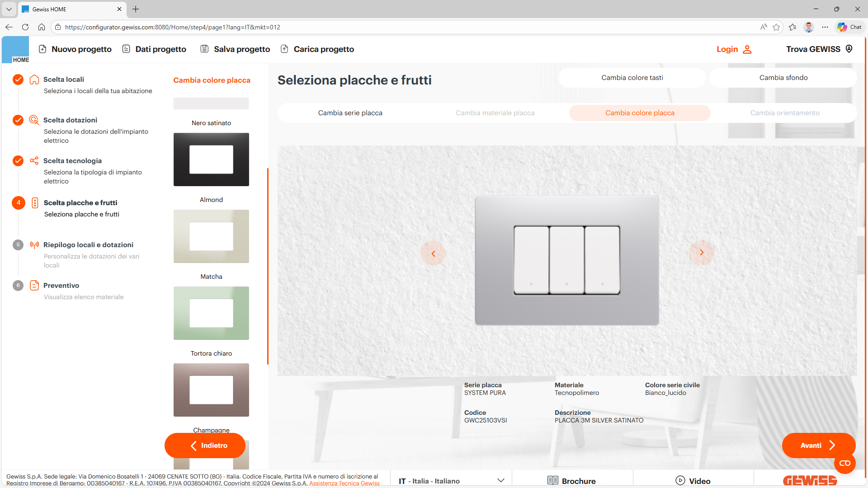868x488 pixels.
Task: Click the Scelta locali home icon
Action: (34, 80)
